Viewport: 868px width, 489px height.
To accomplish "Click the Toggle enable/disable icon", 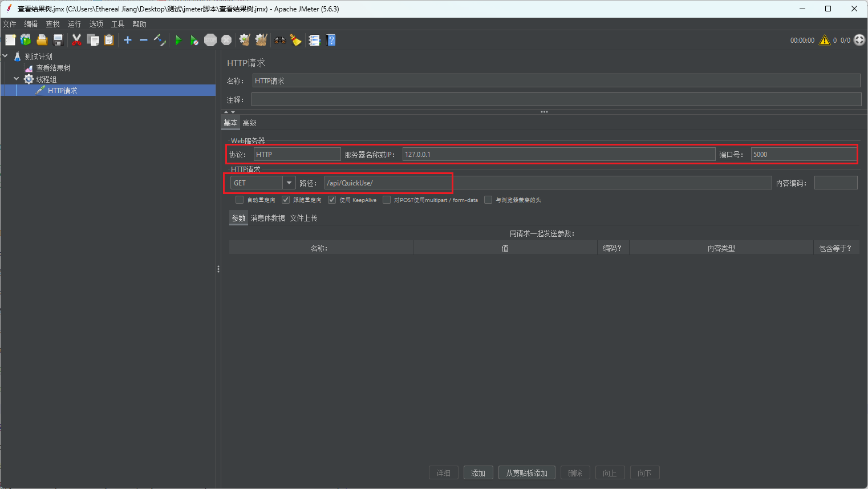I will coord(160,40).
